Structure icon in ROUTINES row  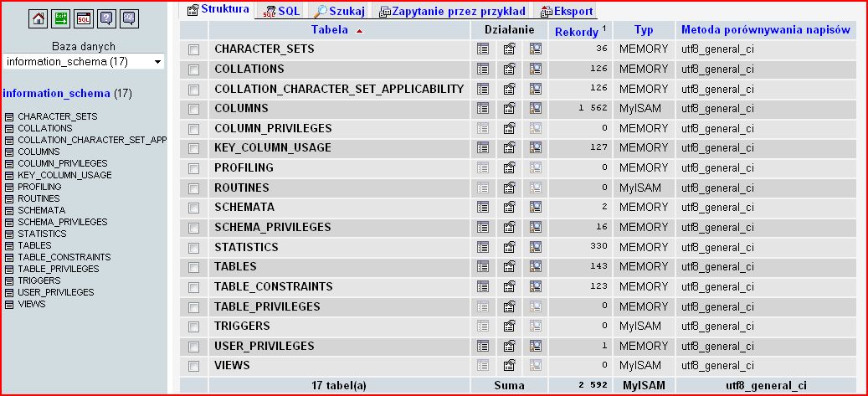tap(509, 188)
